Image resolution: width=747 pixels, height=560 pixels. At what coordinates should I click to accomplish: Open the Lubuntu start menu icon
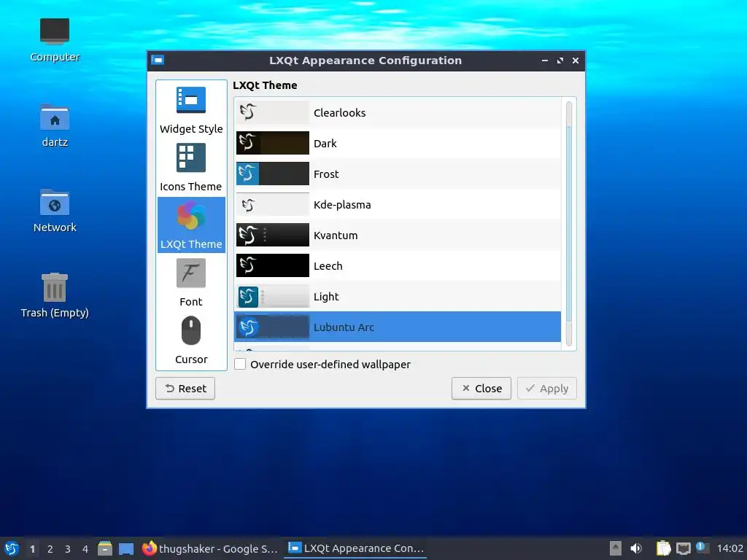tap(12, 548)
